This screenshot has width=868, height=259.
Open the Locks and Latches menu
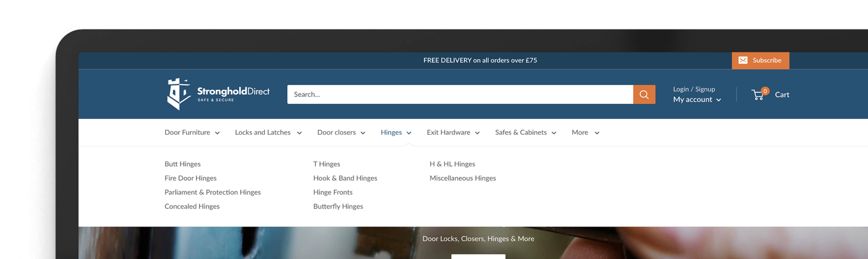tap(263, 132)
